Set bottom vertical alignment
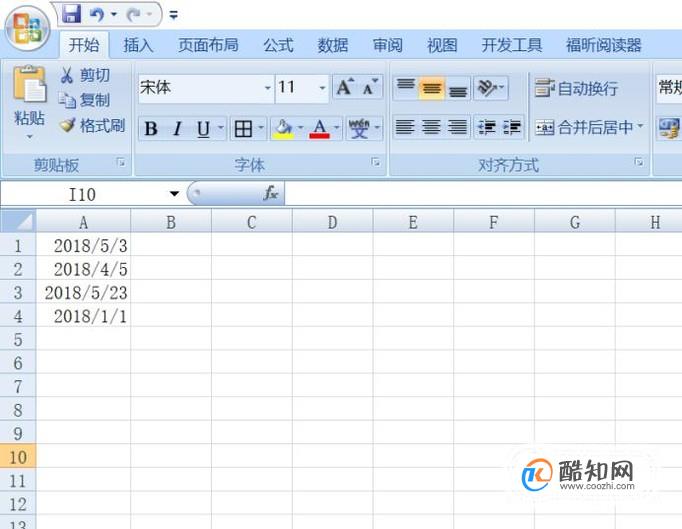This screenshot has width=682, height=529. (x=458, y=88)
